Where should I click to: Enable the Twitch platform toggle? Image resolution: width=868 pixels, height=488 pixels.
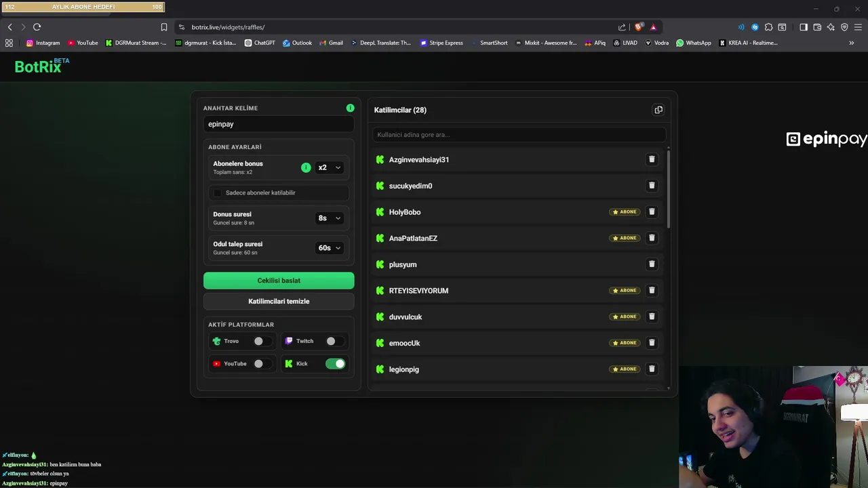(334, 341)
